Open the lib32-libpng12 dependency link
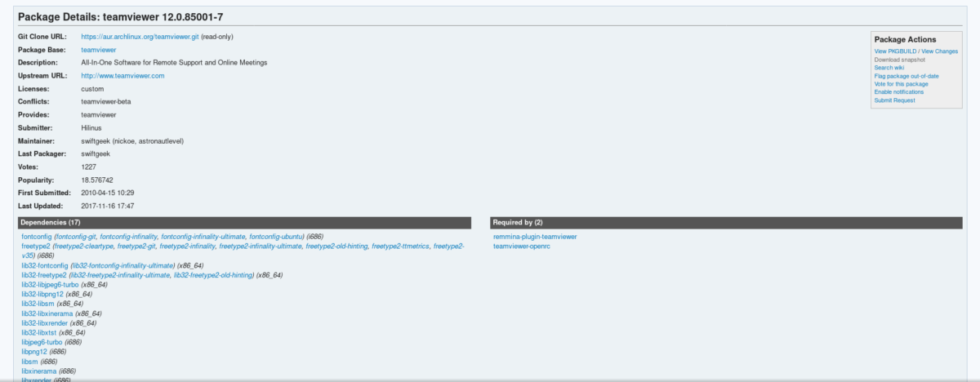Viewport: 980px width, 382px height. pyautogui.click(x=42, y=294)
